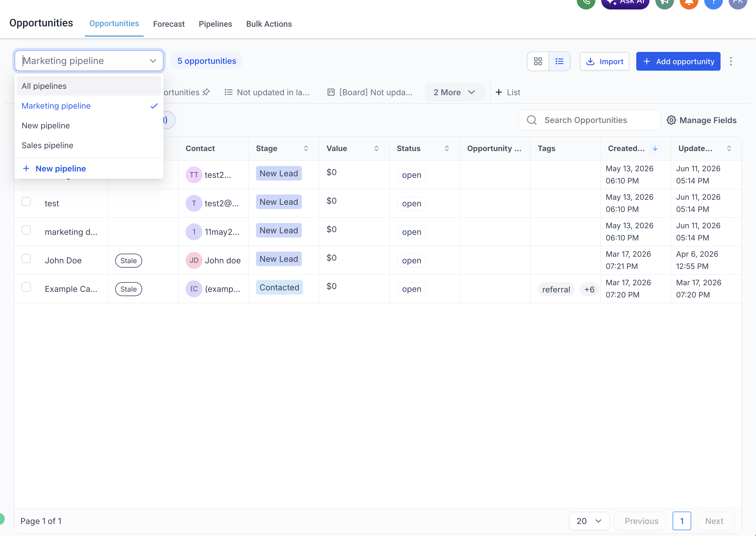The height and width of the screenshot is (536, 756).
Task: Switch to list view icon
Action: (x=559, y=61)
